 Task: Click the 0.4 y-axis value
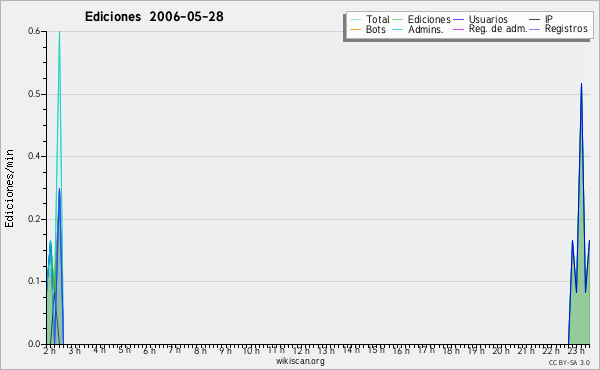coord(34,156)
